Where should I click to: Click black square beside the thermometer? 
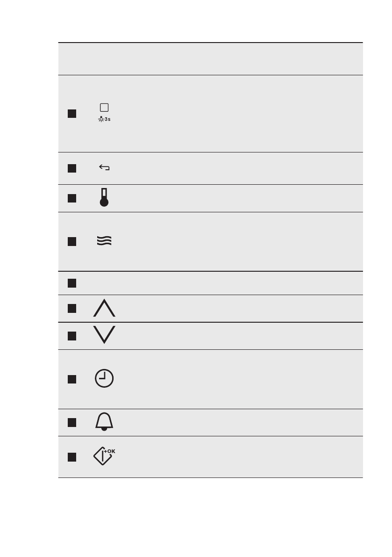tap(71, 198)
